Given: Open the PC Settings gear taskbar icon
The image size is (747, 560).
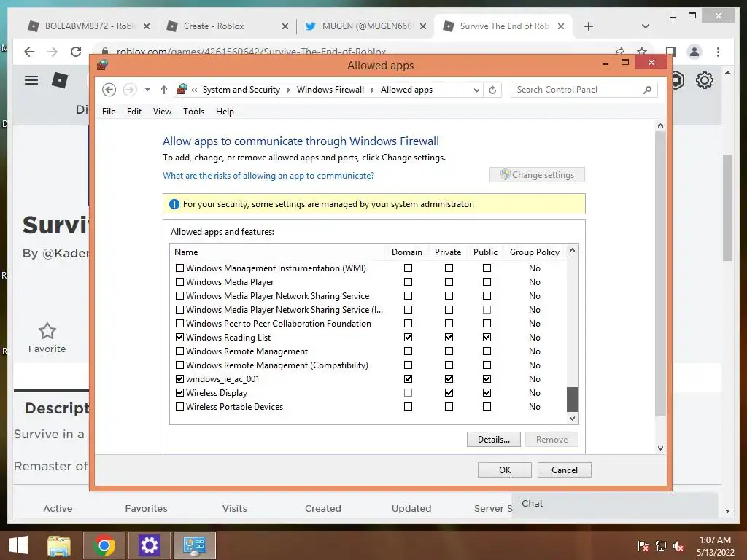Looking at the screenshot, I should coord(149,545).
